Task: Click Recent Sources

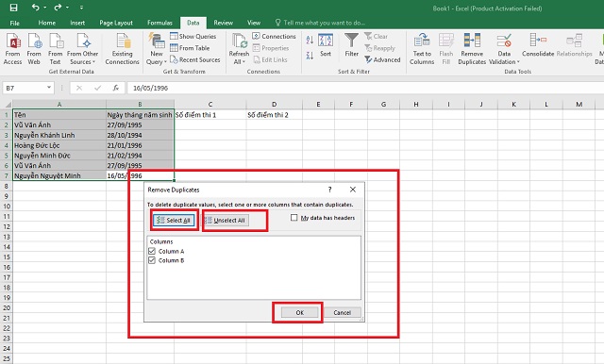Action: tap(195, 59)
